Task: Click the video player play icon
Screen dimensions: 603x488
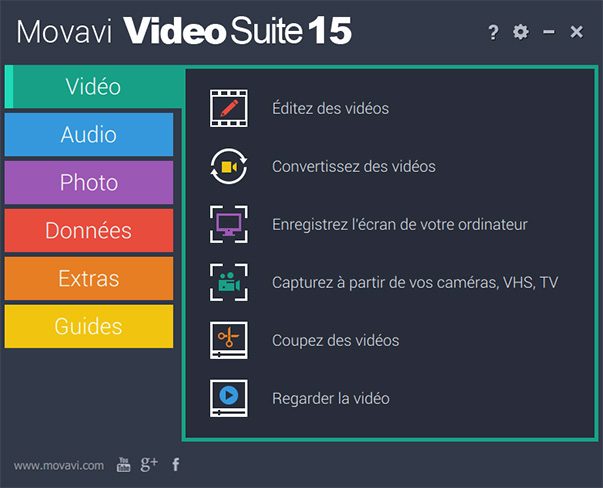Action: (x=229, y=398)
